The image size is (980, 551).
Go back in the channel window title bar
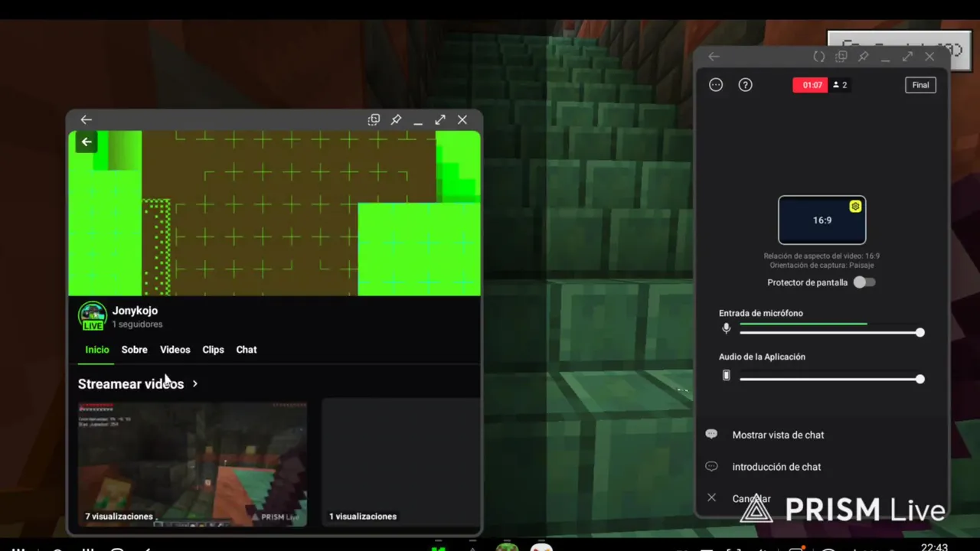tap(86, 119)
